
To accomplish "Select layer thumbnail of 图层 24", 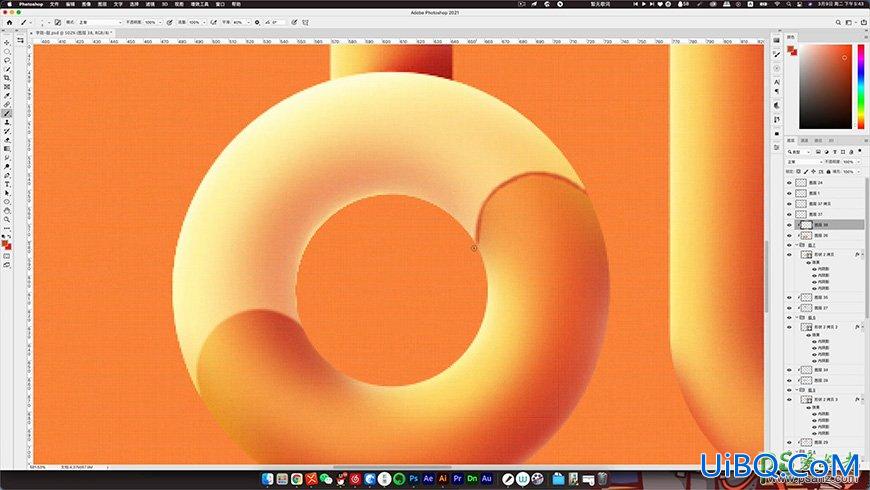I will pos(801,183).
